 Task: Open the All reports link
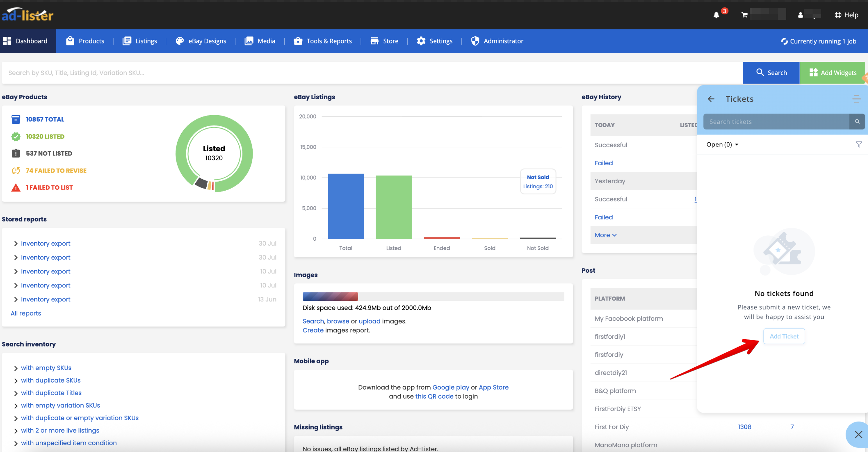[26, 313]
